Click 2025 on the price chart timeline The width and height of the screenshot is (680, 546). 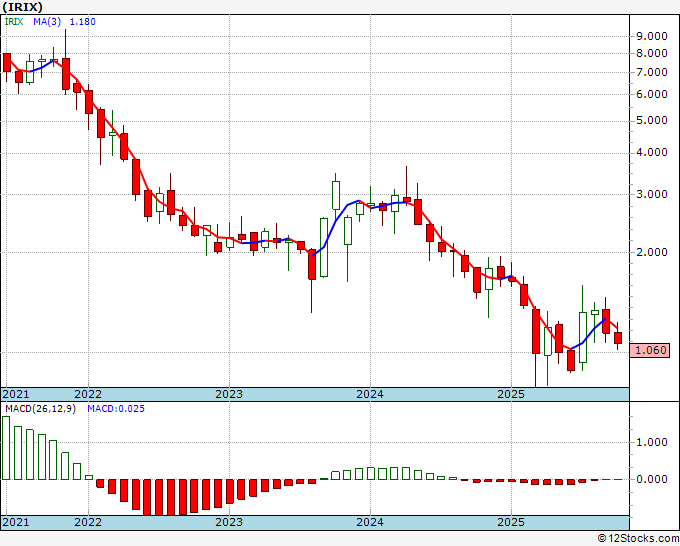click(x=511, y=394)
